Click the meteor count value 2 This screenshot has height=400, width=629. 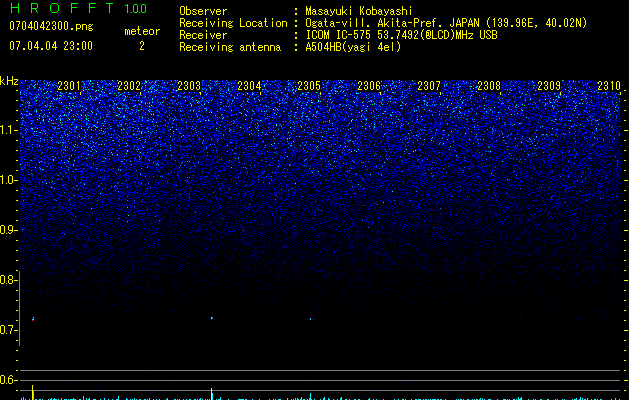coord(142,46)
